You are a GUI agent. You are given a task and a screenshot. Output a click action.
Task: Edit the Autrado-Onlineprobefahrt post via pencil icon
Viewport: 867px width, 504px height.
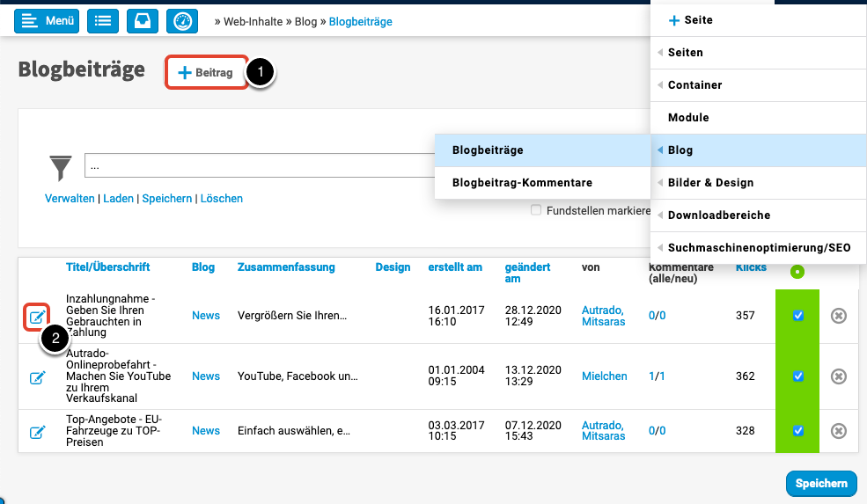(x=37, y=377)
